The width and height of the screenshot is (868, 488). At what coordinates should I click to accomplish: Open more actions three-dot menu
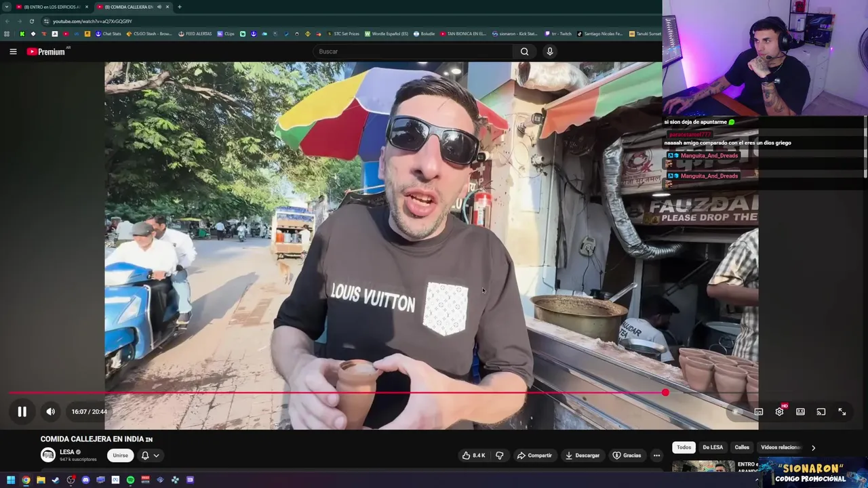coord(656,455)
